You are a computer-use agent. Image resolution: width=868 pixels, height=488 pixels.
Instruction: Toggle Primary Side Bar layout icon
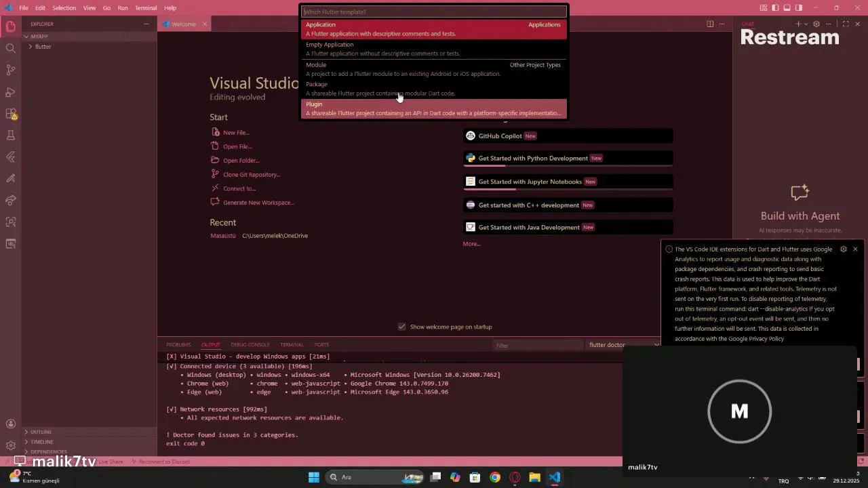point(776,7)
